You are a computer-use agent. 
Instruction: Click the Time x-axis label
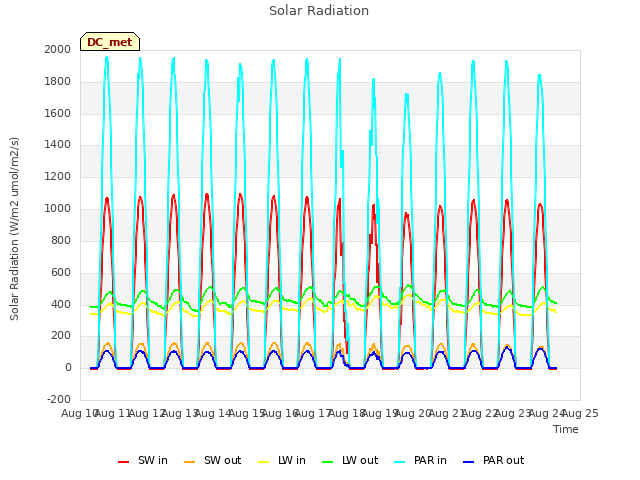click(566, 429)
